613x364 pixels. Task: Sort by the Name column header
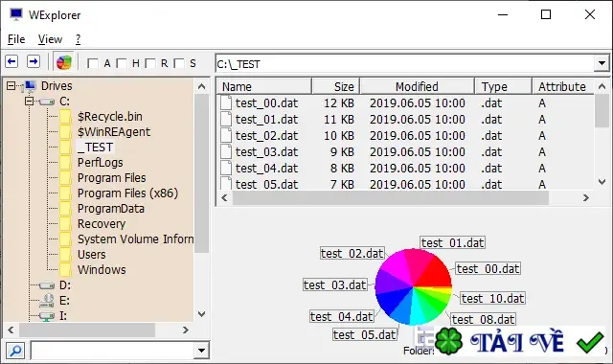[264, 86]
